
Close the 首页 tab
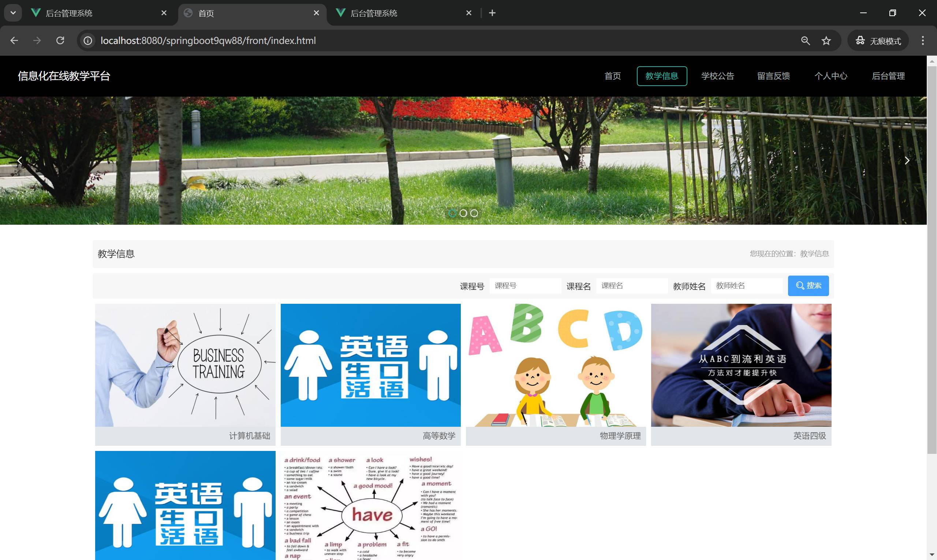click(x=316, y=13)
